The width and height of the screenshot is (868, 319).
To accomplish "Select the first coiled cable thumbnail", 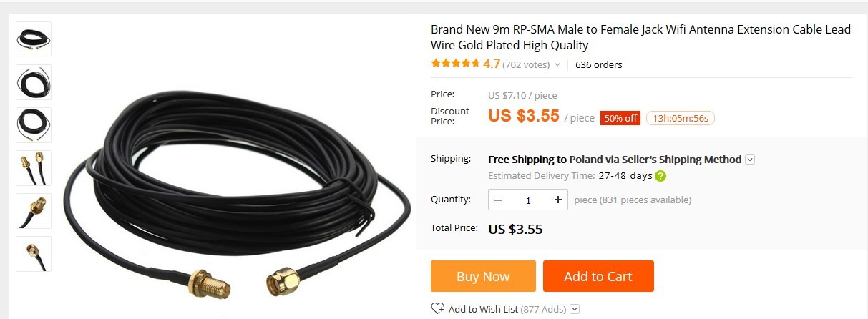I will tap(34, 39).
